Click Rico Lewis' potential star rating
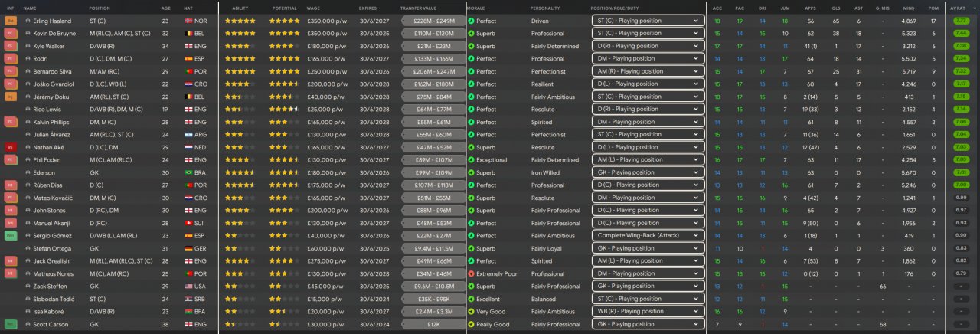The width and height of the screenshot is (980, 334). [x=284, y=109]
